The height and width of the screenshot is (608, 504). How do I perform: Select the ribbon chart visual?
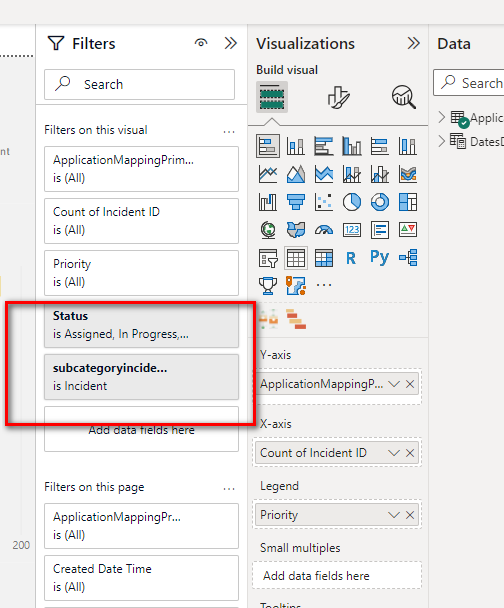click(x=408, y=174)
